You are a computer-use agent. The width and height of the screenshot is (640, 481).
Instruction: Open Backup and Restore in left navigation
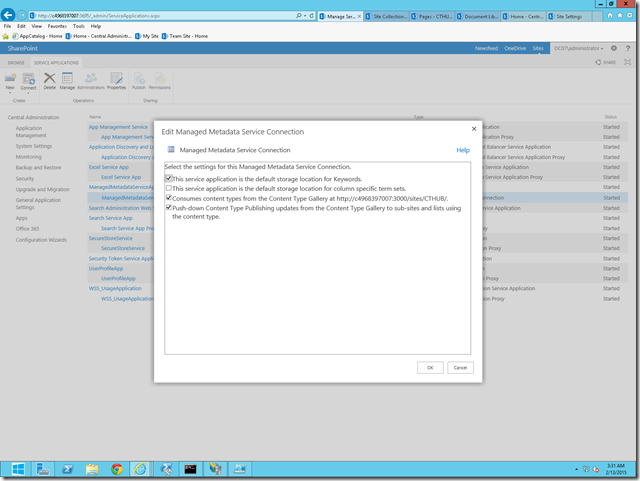tap(38, 168)
